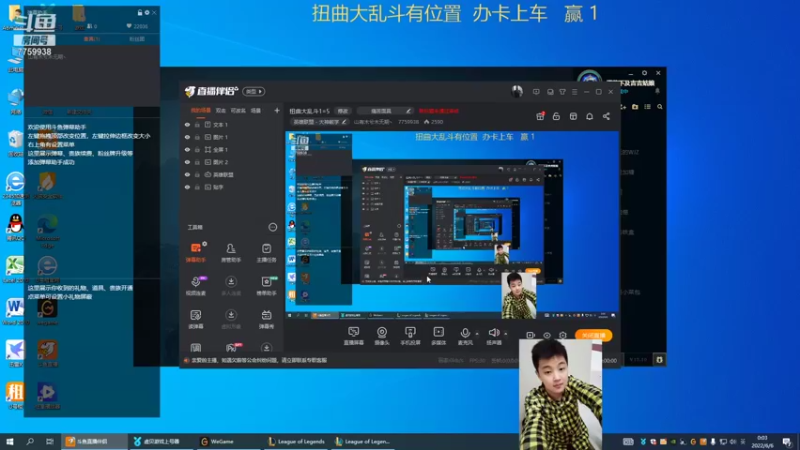Viewport: 800px width, 450px height.
Task: Open the notification bell icon
Action: coord(589,116)
